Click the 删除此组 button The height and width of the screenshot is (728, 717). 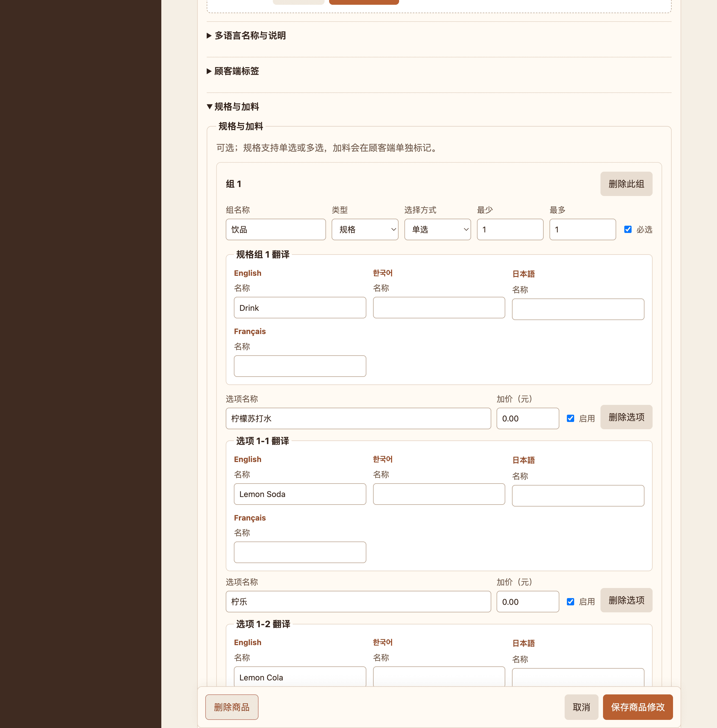click(626, 184)
